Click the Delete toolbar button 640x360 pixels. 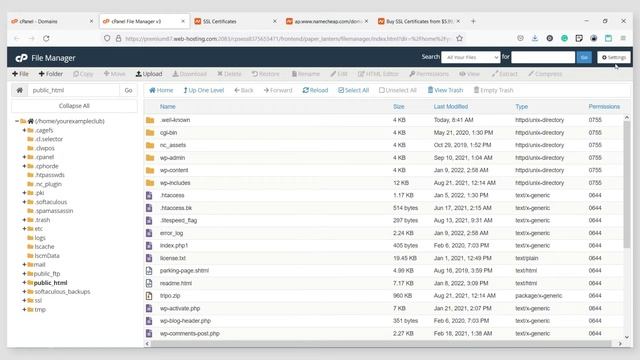point(229,74)
